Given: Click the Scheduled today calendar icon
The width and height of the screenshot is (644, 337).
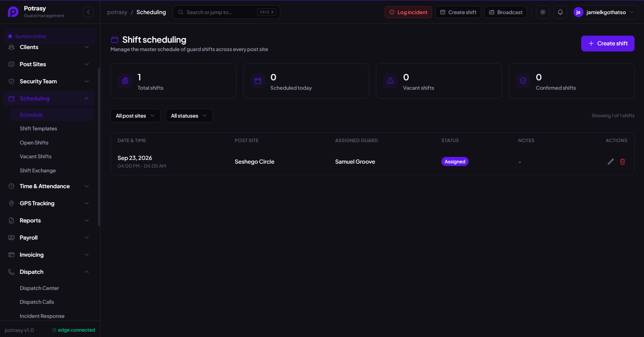Looking at the screenshot, I should (258, 81).
